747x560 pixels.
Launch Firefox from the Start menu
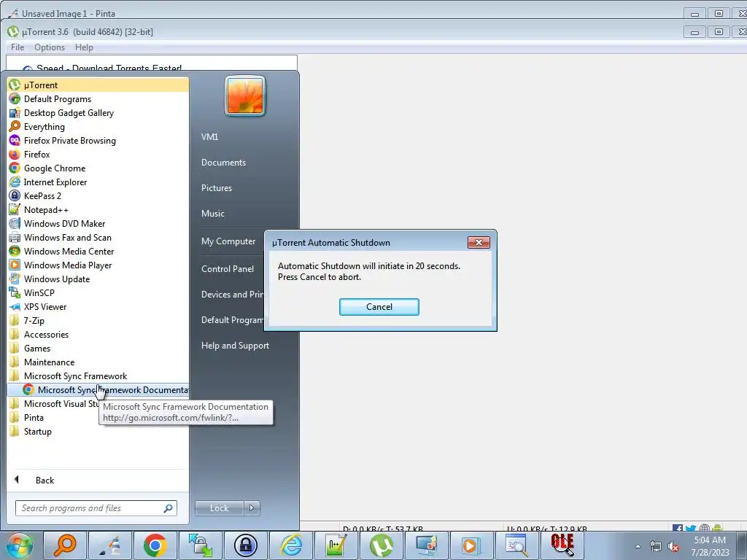98,155
